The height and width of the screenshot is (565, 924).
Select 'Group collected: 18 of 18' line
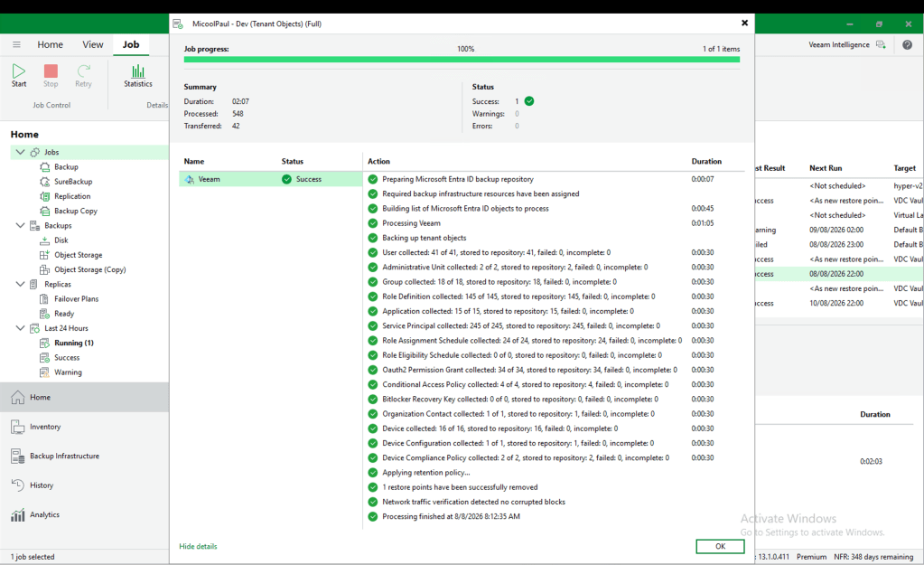pos(499,282)
